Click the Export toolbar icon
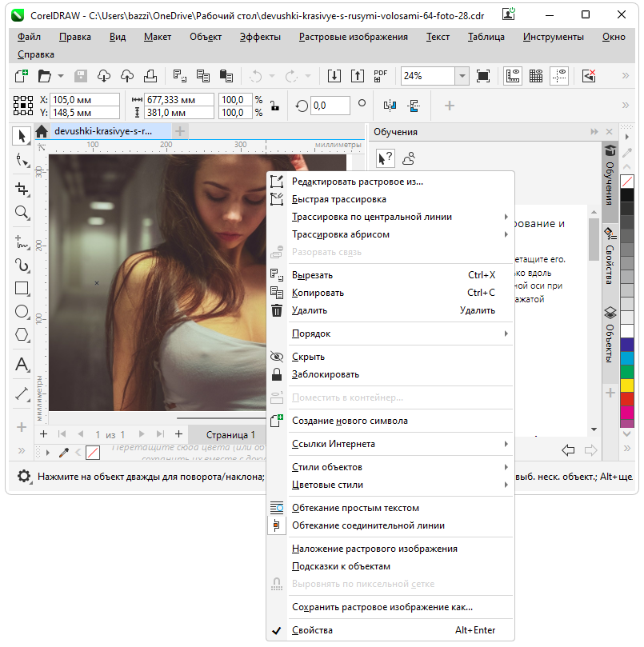Image resolution: width=644 pixels, height=647 pixels. pos(357,76)
